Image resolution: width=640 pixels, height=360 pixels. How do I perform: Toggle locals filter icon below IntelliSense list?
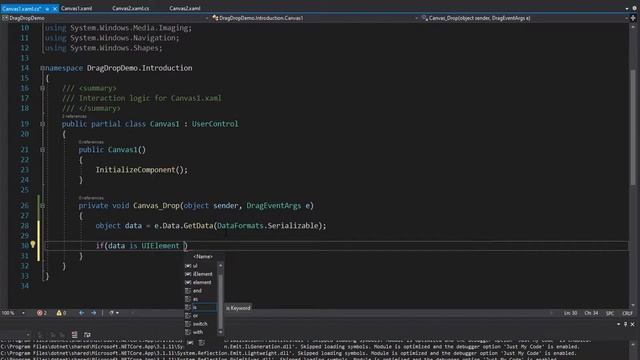click(190, 343)
